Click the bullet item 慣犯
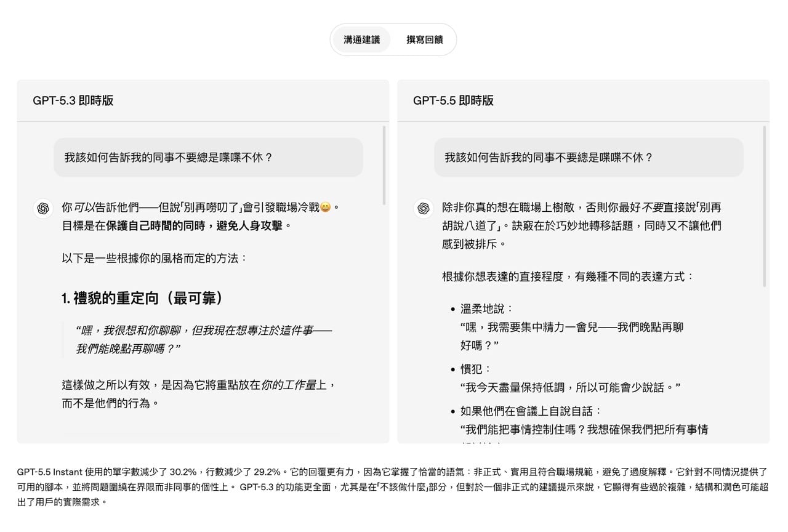788x532 pixels. [x=475, y=369]
